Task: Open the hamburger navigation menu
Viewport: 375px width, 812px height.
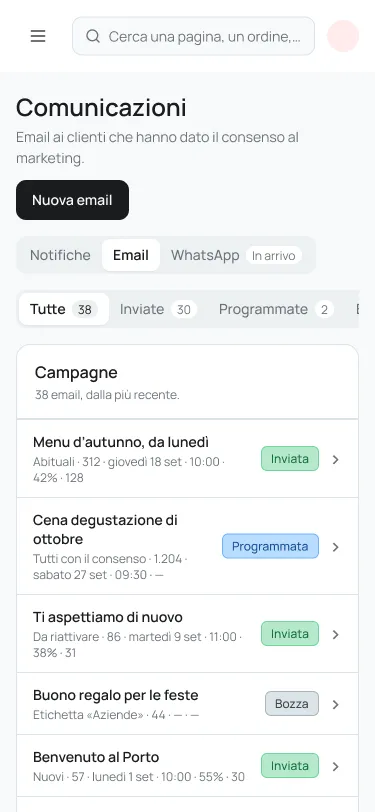Action: tap(38, 36)
